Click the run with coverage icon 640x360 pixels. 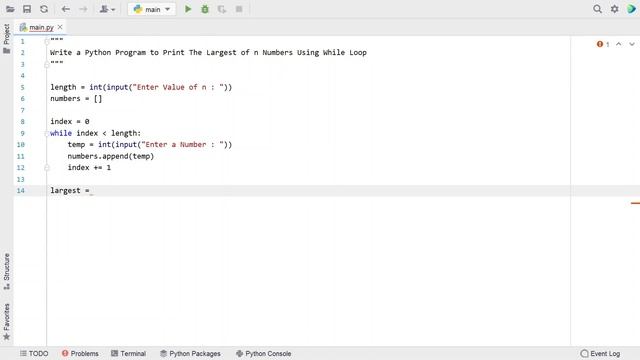click(222, 9)
